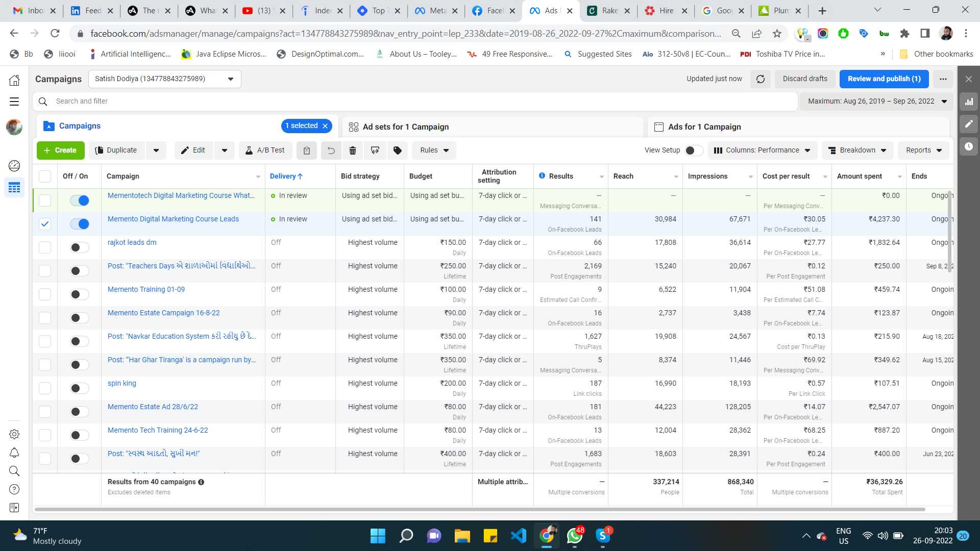980x551 pixels.
Task: Open the Chrome extensions puzzle icon
Action: point(904,34)
